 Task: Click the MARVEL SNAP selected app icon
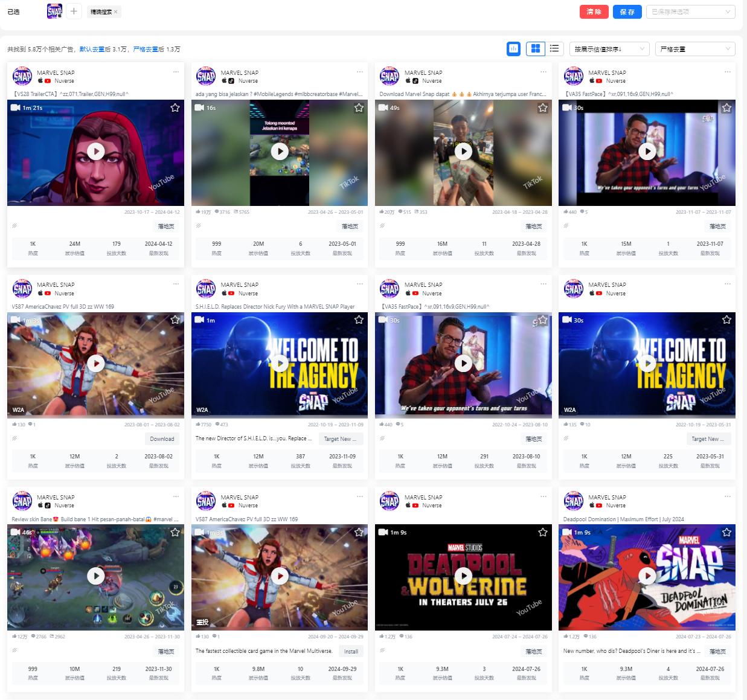pos(55,11)
